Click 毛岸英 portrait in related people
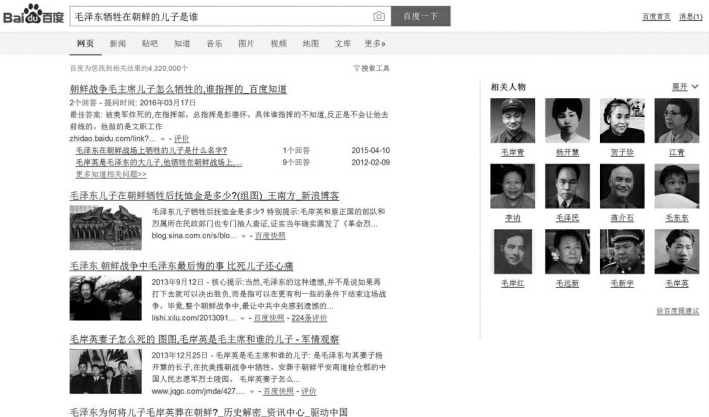This screenshot has height=417, width=709. [676, 251]
